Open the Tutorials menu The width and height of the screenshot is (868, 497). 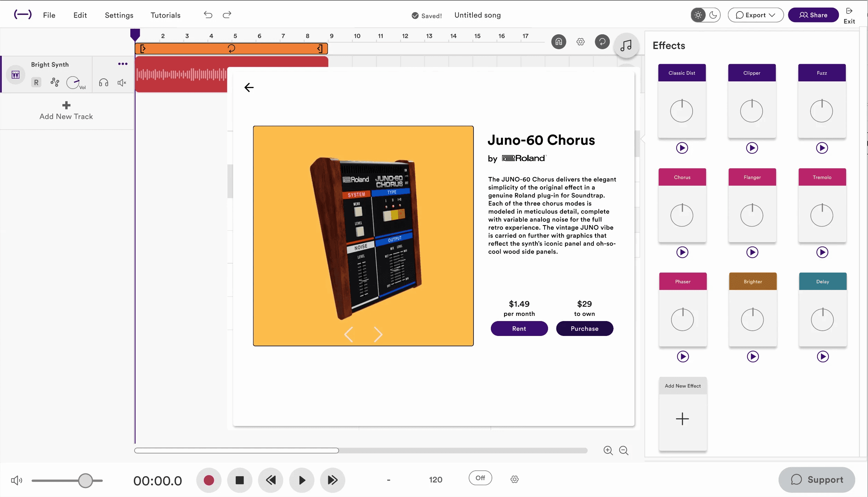tap(165, 15)
